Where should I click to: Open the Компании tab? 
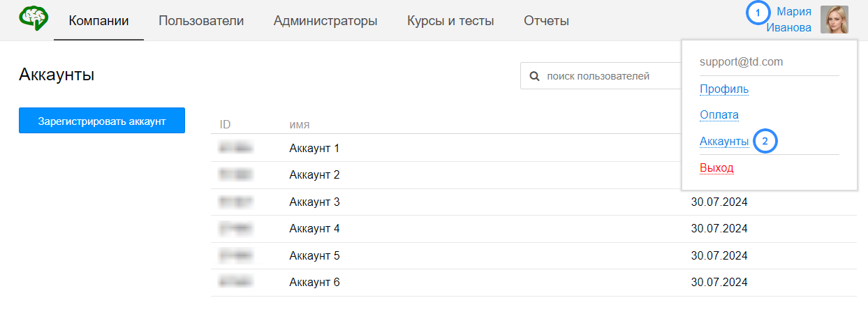(x=98, y=21)
